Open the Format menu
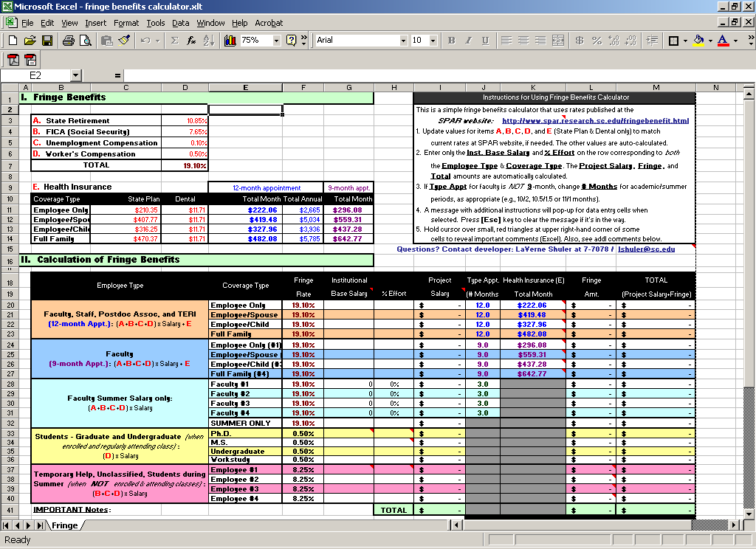Screen dimensions: 756x549 click(x=126, y=23)
